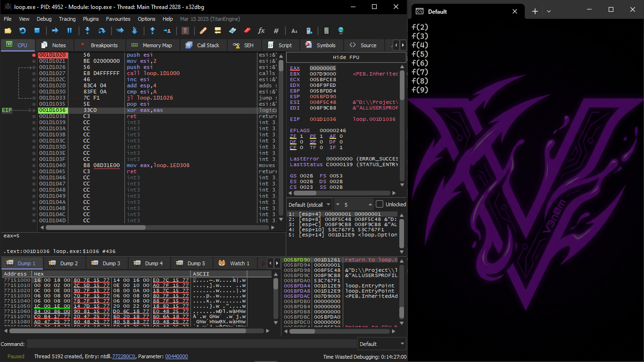644x362 pixels.
Task: Follow the 772280C0 thread entry link
Action: coord(124,356)
